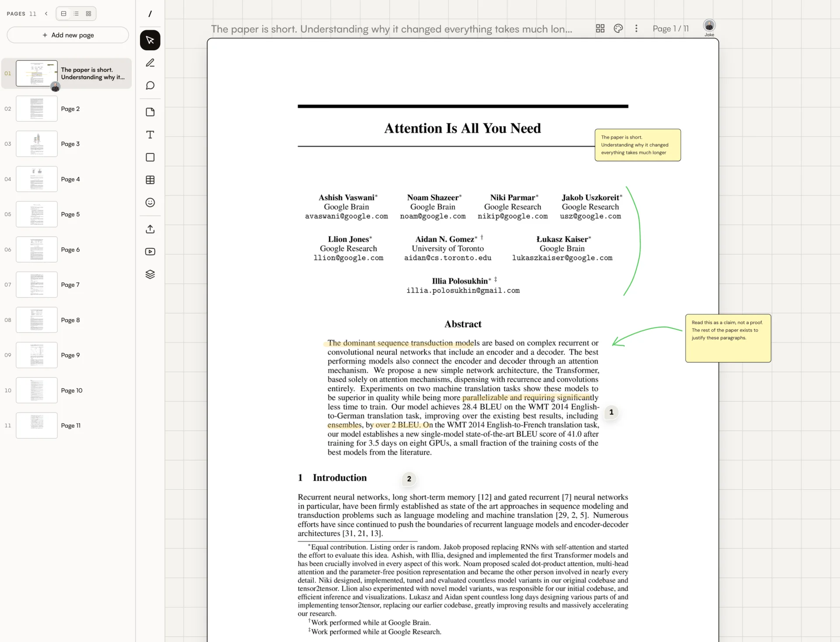Select the 'Read this as a claim' sticky note
Screen dimensions: 840x642
(728, 338)
